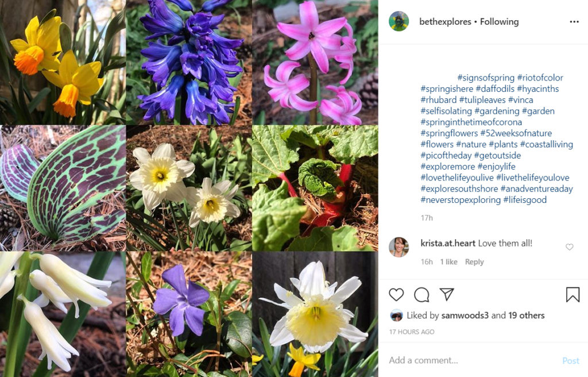This screenshot has width=588, height=377.
Task: Like krista.at.heart's comment with small heart
Action: tap(569, 247)
